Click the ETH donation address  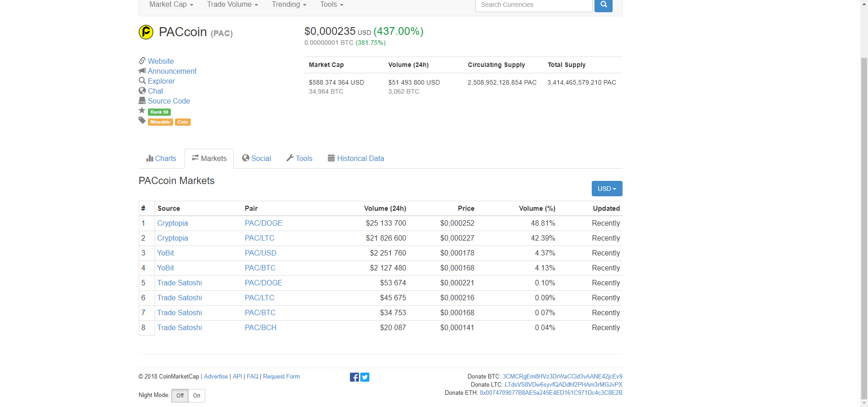point(551,393)
